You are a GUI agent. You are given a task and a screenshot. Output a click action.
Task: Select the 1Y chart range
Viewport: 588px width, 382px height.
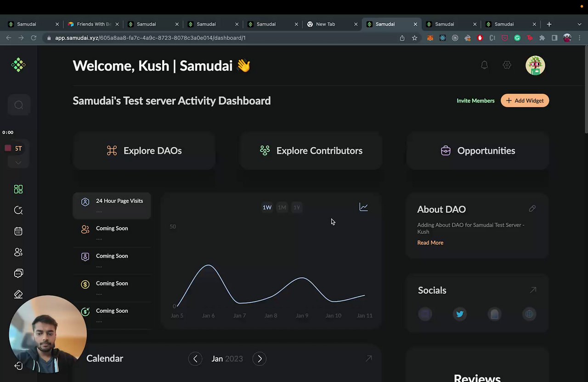297,207
